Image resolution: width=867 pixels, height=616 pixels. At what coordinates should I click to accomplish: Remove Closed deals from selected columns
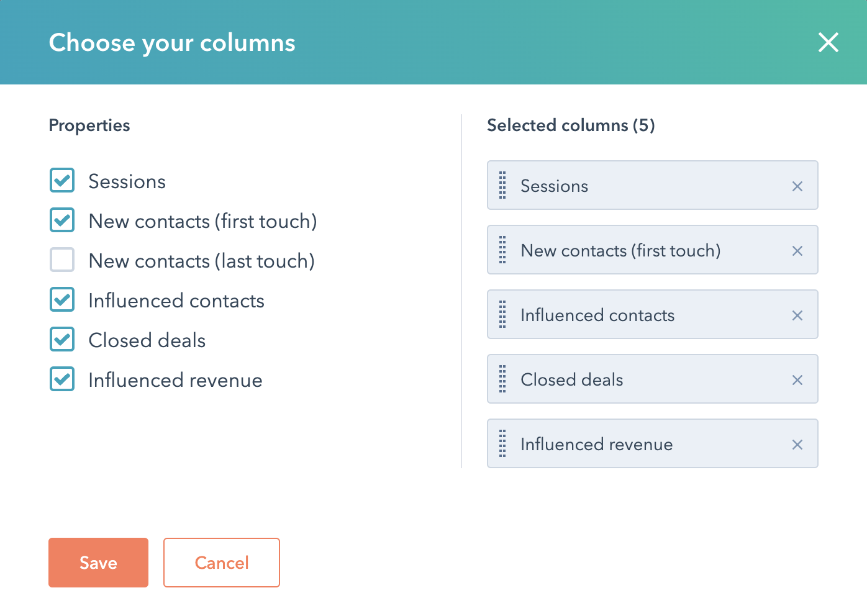[x=797, y=380]
